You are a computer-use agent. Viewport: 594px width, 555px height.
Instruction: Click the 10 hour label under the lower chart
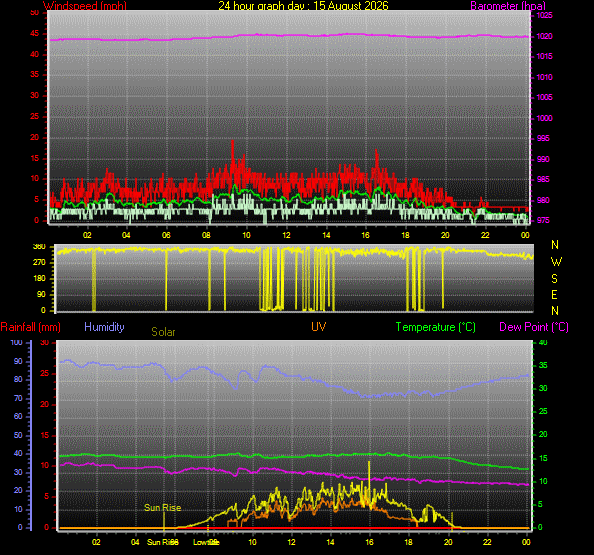(x=252, y=542)
